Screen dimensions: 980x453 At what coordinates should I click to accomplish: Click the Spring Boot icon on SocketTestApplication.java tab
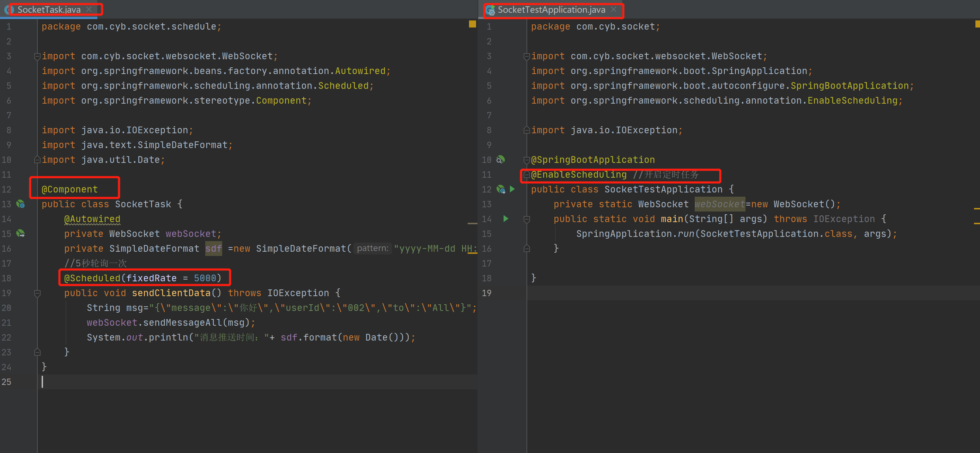[491, 10]
